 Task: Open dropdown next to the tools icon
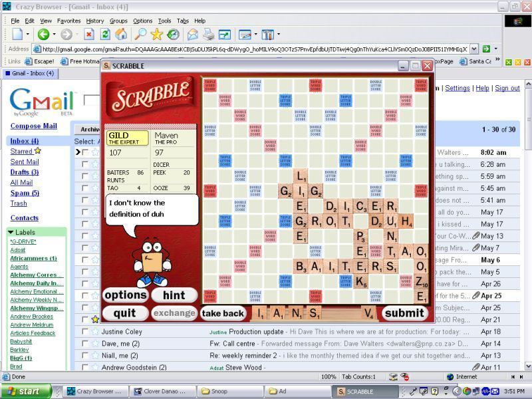[x=279, y=35]
